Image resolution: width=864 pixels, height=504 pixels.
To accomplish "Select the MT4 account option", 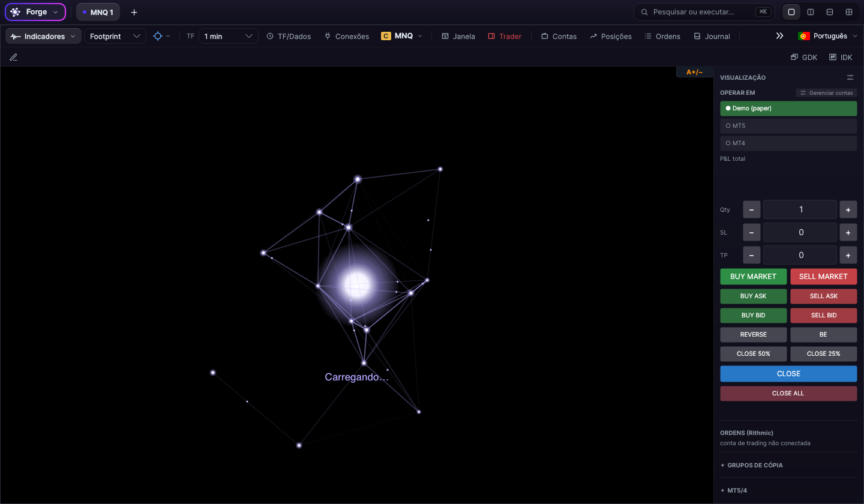I will coord(788,143).
